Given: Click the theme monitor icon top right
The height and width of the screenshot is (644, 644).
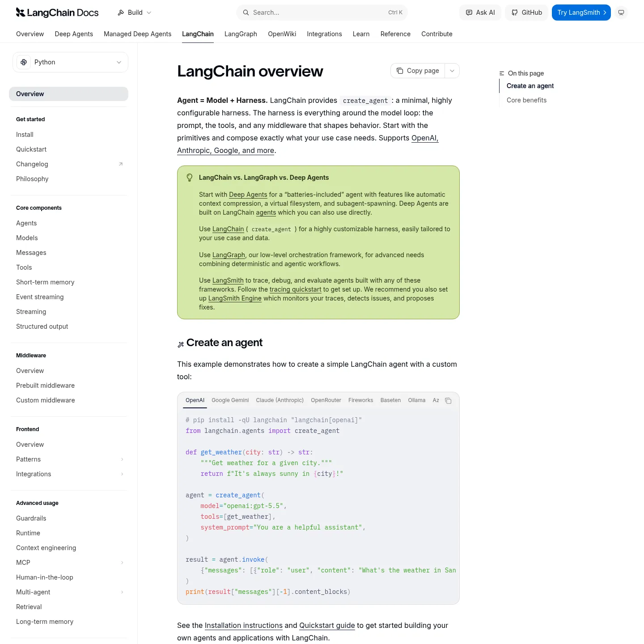Looking at the screenshot, I should point(621,13).
